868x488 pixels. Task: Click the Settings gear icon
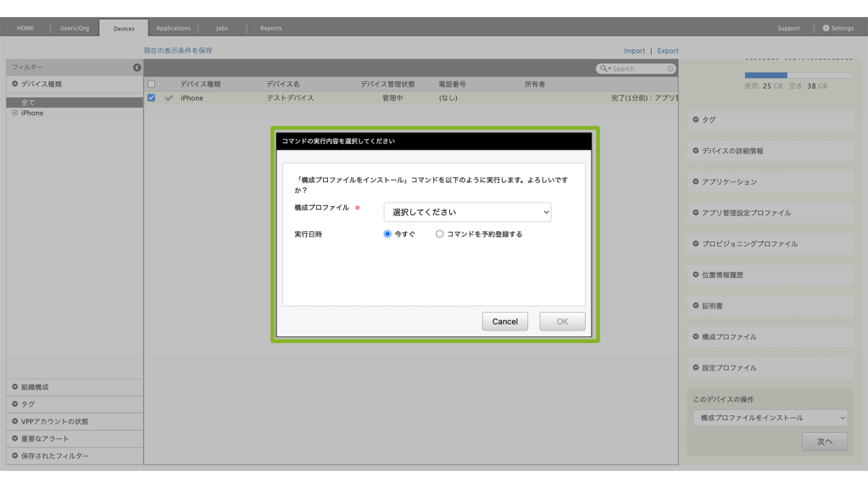(826, 28)
